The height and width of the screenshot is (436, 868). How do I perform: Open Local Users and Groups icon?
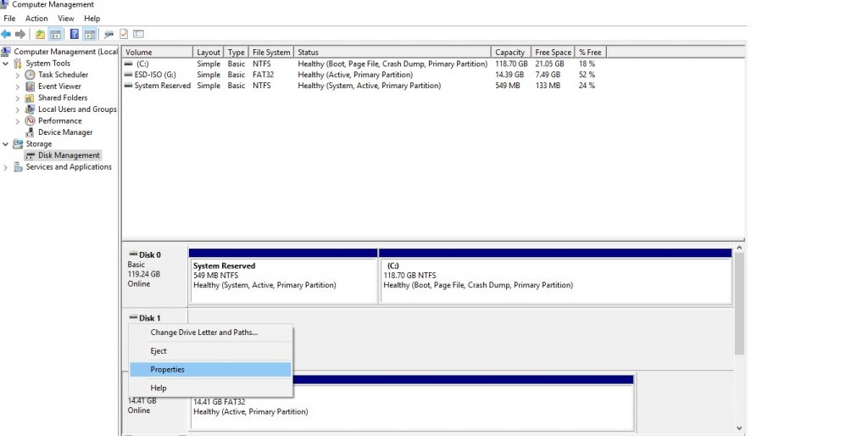pos(30,109)
